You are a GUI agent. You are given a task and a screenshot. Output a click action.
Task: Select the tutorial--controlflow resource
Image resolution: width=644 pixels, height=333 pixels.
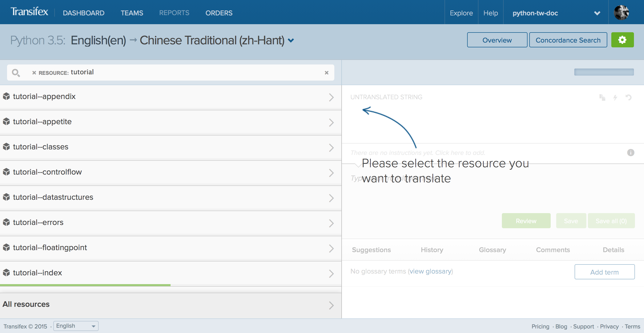point(48,172)
